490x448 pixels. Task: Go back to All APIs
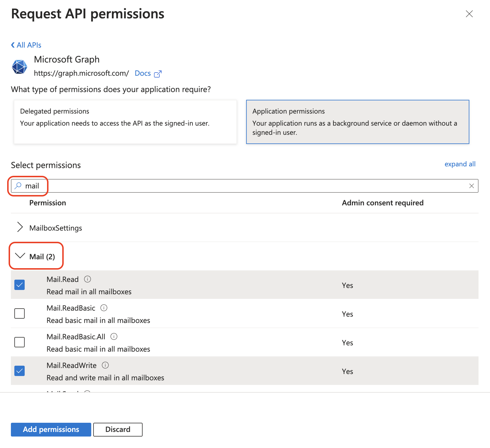click(26, 45)
